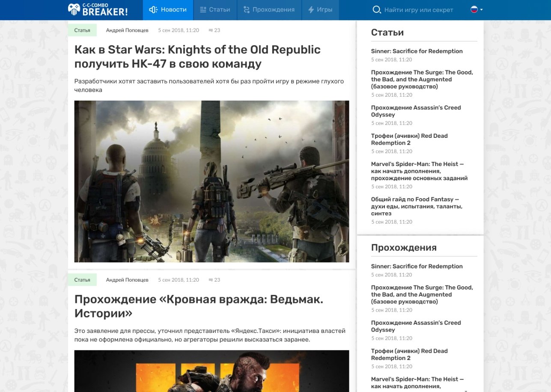Click the C-C-Combo Breaker gamepad logo
551x392 pixels.
click(98, 10)
